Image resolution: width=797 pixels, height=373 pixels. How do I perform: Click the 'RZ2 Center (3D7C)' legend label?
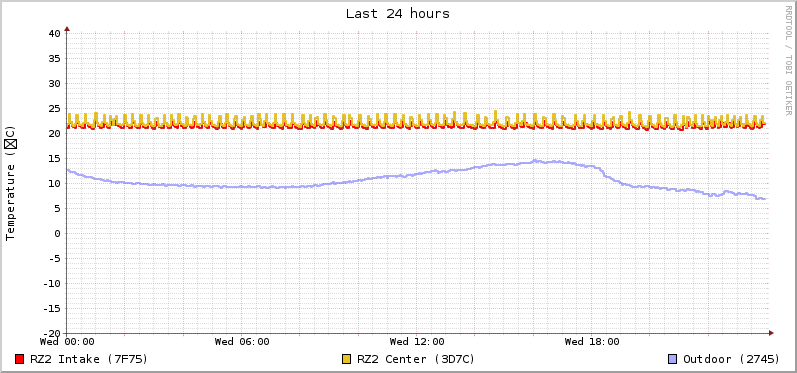[x=416, y=359]
